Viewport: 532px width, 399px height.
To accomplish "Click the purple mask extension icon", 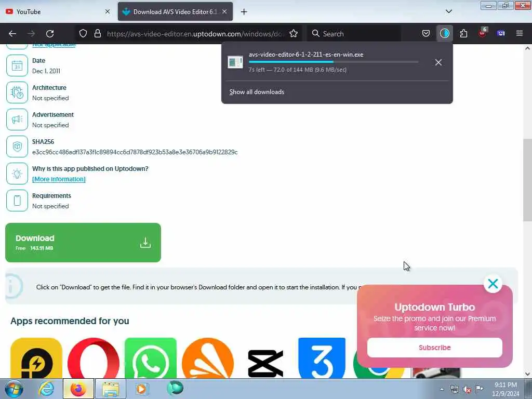I will 501,33.
